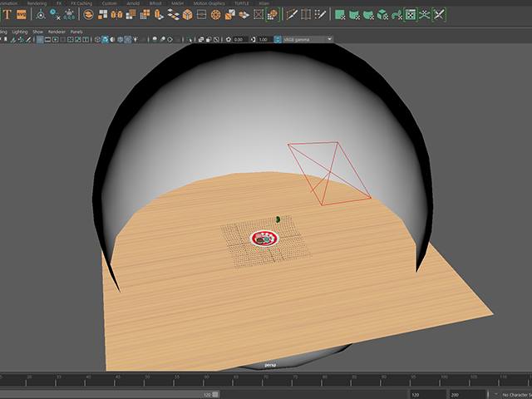The height and width of the screenshot is (399, 532).
Task: Click the Extrude shelf icon
Action: pyautogui.click(x=159, y=15)
